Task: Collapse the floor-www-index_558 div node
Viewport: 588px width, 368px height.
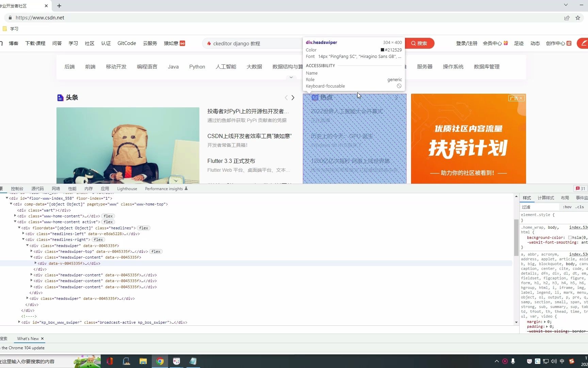Action: coord(7,198)
